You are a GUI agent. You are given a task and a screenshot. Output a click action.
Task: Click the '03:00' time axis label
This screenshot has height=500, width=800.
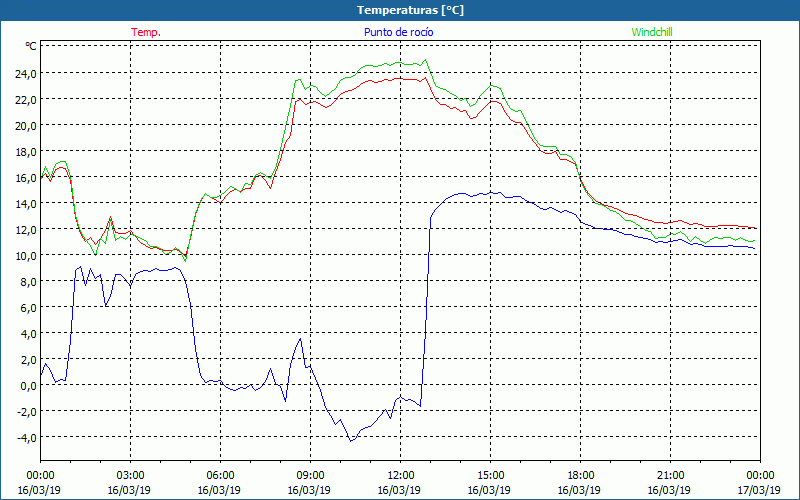tap(131, 476)
